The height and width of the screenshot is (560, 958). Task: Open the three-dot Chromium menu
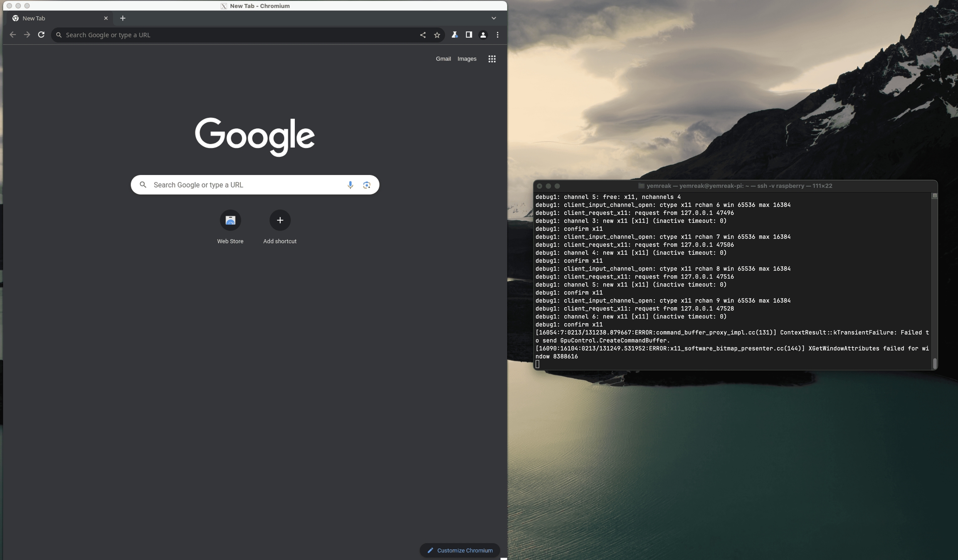coord(497,35)
